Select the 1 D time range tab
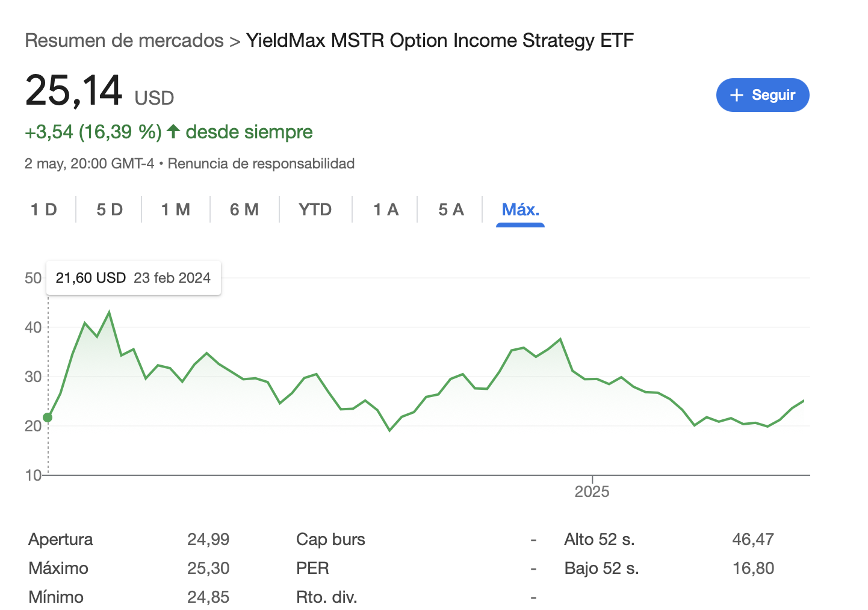 44,209
